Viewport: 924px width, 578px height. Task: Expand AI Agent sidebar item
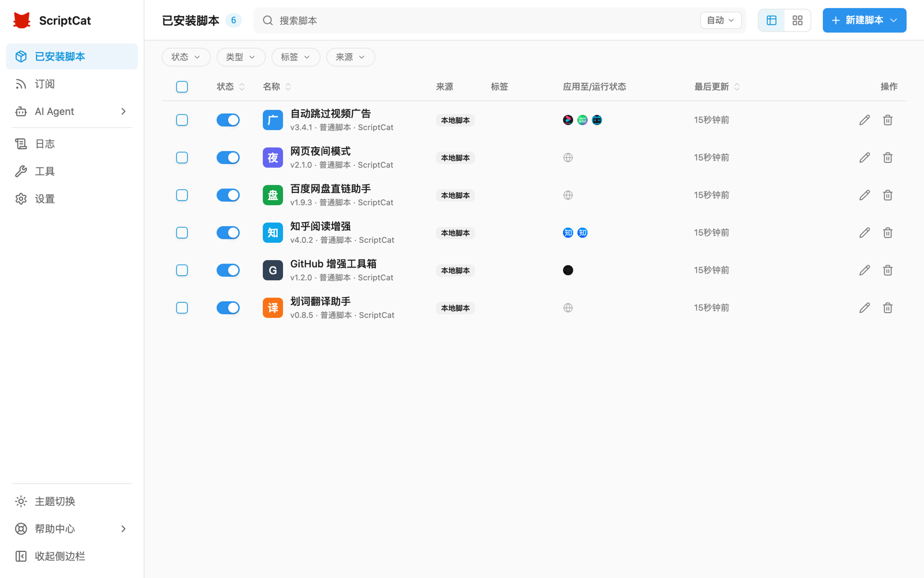pos(72,112)
